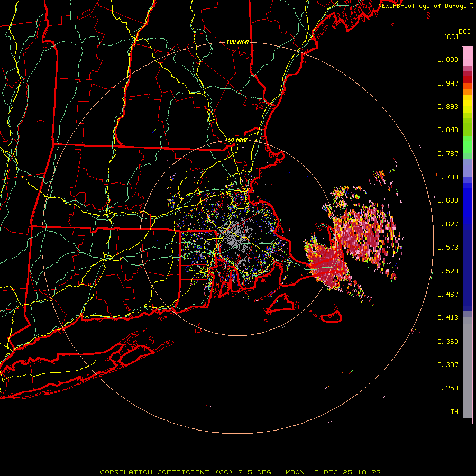Pick the light pink band atop color bar

click(467, 57)
